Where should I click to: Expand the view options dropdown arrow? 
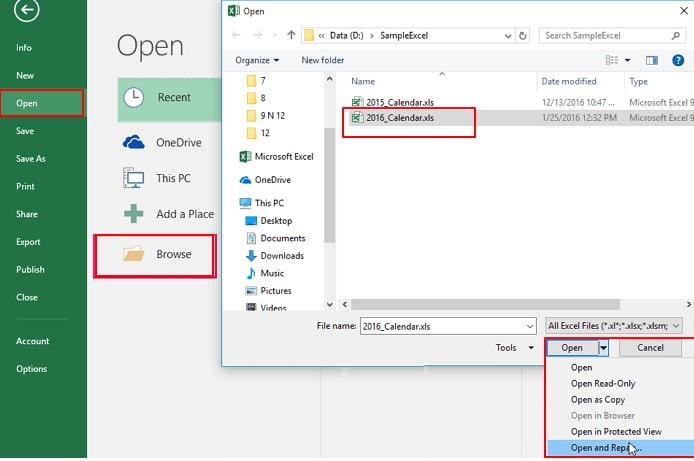[x=628, y=60]
